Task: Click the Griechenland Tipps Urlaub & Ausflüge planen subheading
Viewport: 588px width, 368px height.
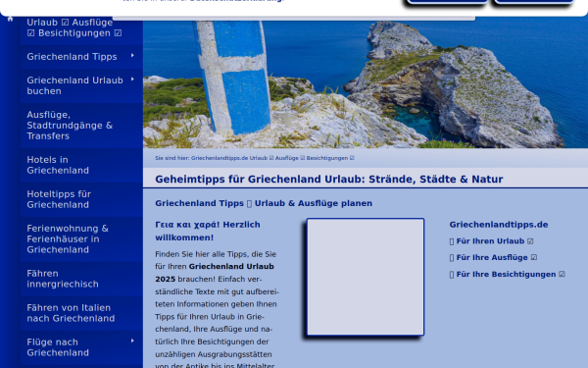Action: point(264,203)
